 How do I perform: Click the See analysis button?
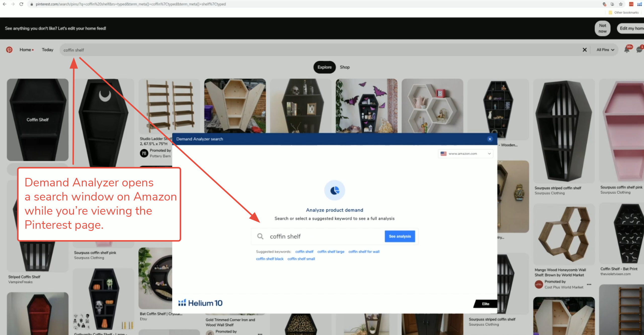(x=400, y=236)
